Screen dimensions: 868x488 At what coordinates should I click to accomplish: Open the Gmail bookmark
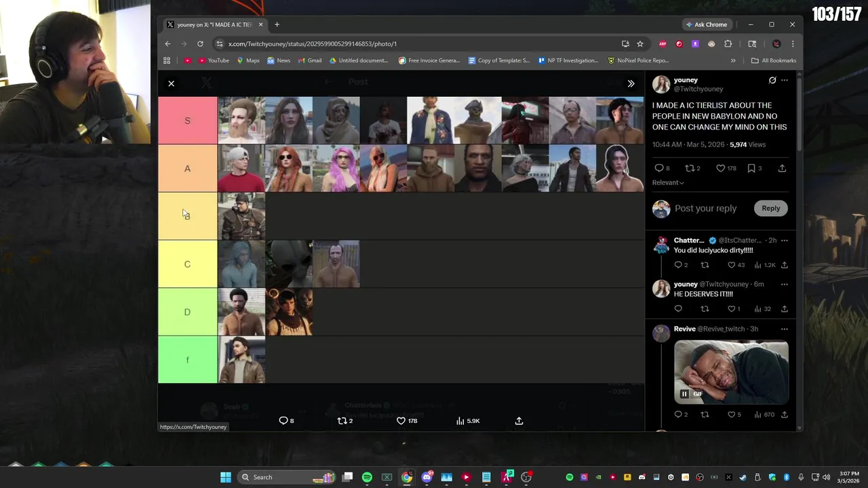[310, 60]
